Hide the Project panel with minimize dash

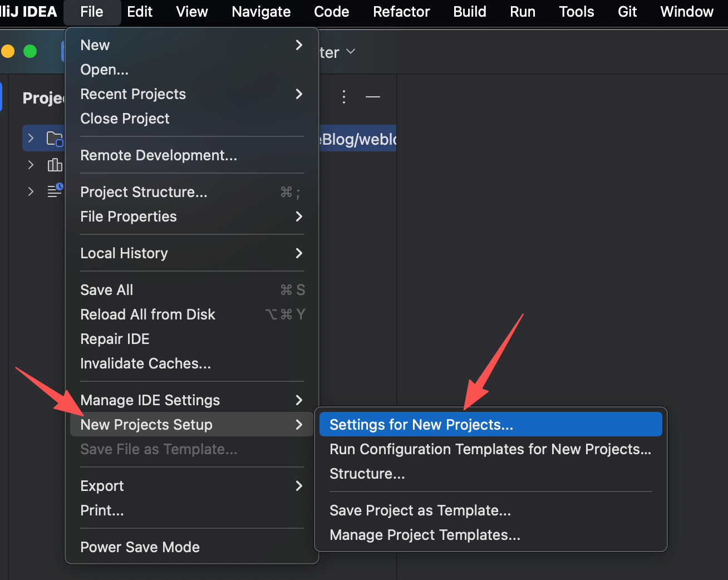pyautogui.click(x=373, y=97)
